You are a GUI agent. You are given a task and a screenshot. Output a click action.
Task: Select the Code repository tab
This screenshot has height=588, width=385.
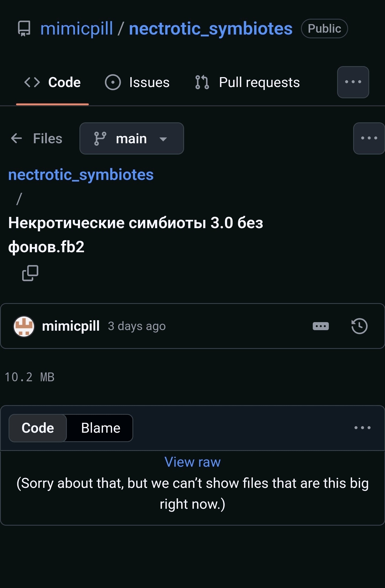(52, 82)
